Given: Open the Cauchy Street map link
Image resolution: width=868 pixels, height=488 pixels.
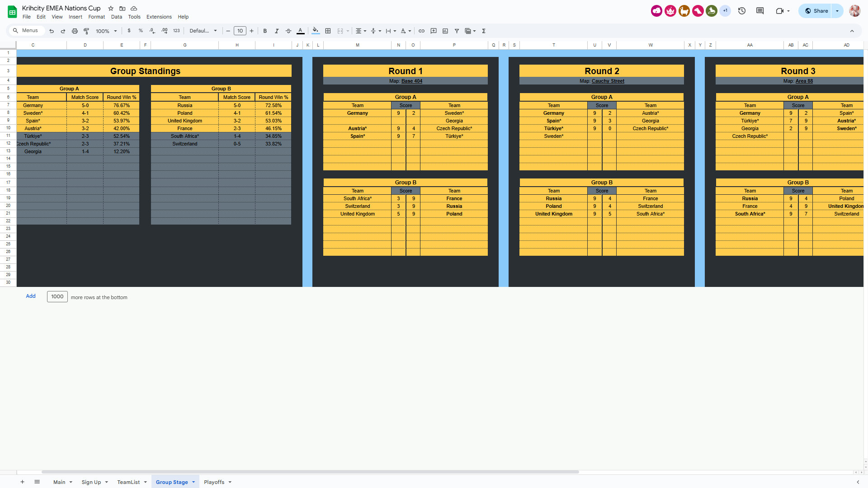Looking at the screenshot, I should pos(608,81).
